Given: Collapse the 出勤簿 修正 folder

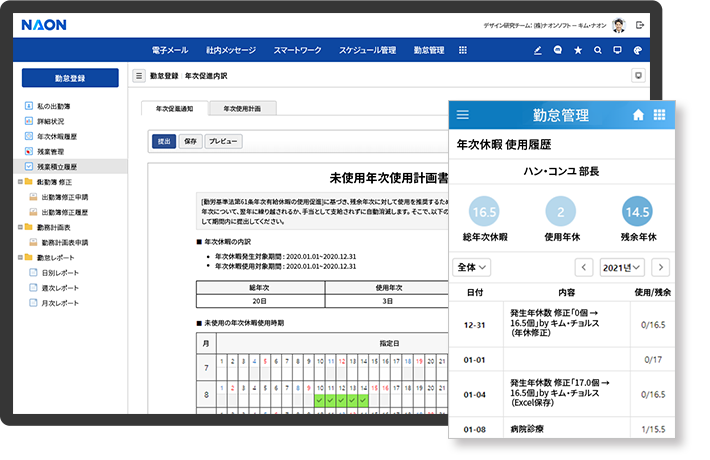Looking at the screenshot, I should click(x=24, y=182).
